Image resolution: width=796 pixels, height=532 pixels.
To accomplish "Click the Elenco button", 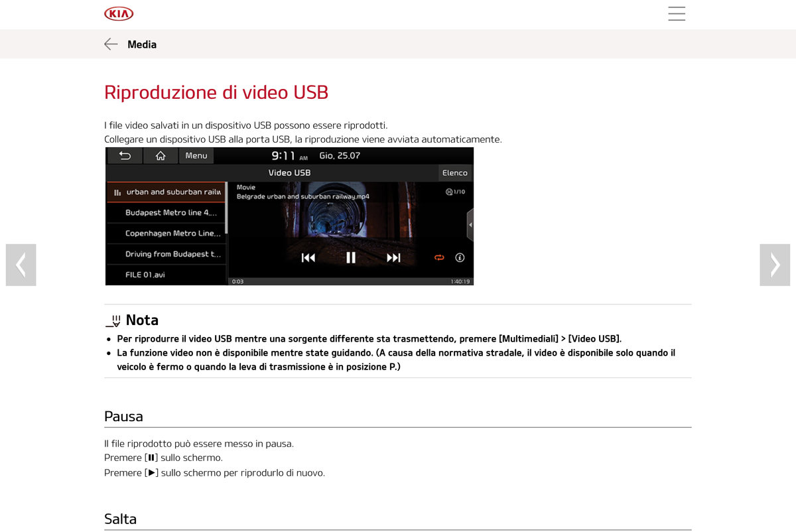I will (x=455, y=172).
